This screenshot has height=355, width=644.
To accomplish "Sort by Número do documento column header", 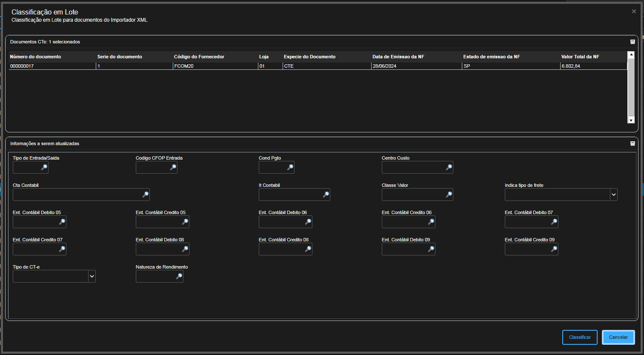I will click(36, 57).
